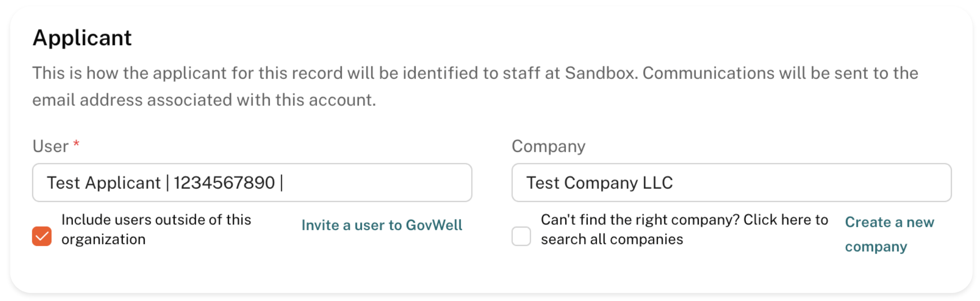Image resolution: width=980 pixels, height=301 pixels.
Task: Select the "Test Applicant" name in User field
Action: [103, 183]
